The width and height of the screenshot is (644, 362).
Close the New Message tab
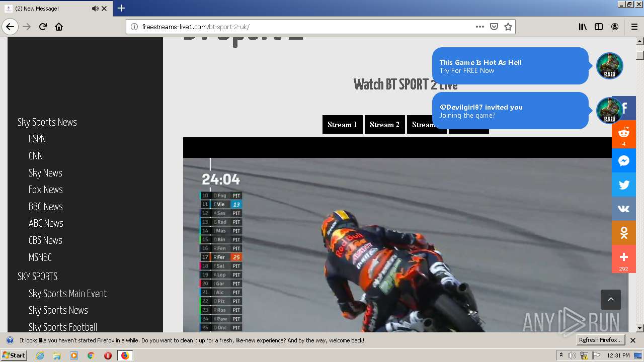coord(104,9)
